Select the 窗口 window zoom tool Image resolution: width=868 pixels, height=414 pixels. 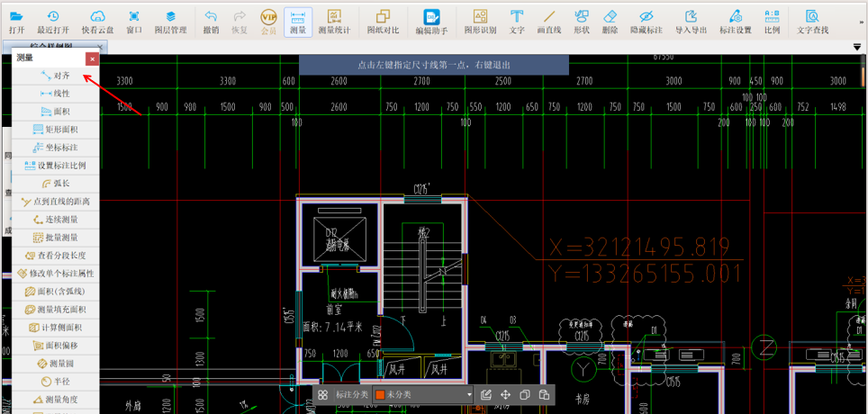(134, 22)
